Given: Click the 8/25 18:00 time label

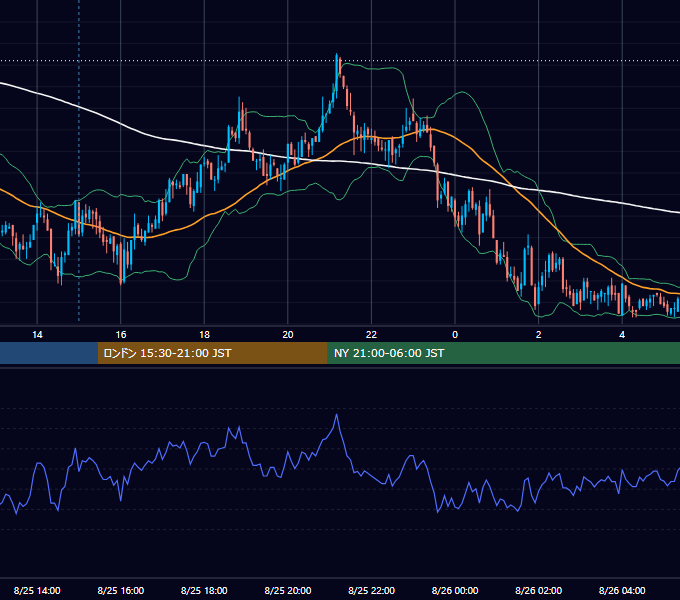Looking at the screenshot, I should tap(204, 590).
